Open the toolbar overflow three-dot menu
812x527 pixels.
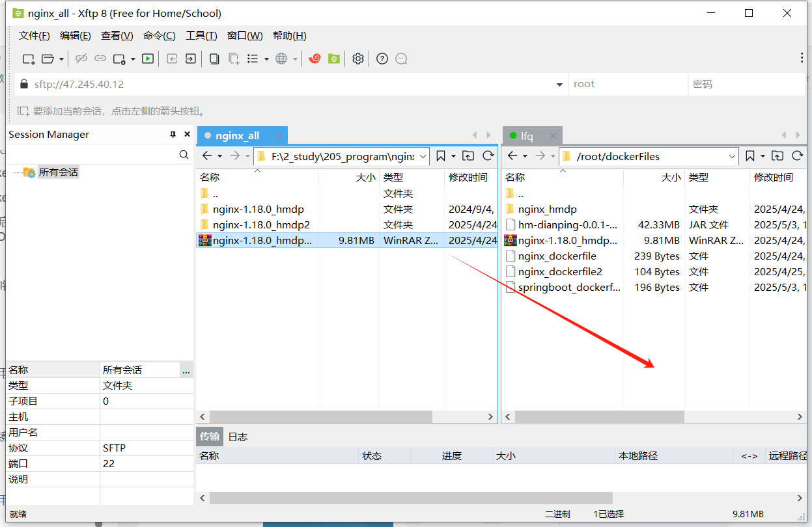coord(802,59)
